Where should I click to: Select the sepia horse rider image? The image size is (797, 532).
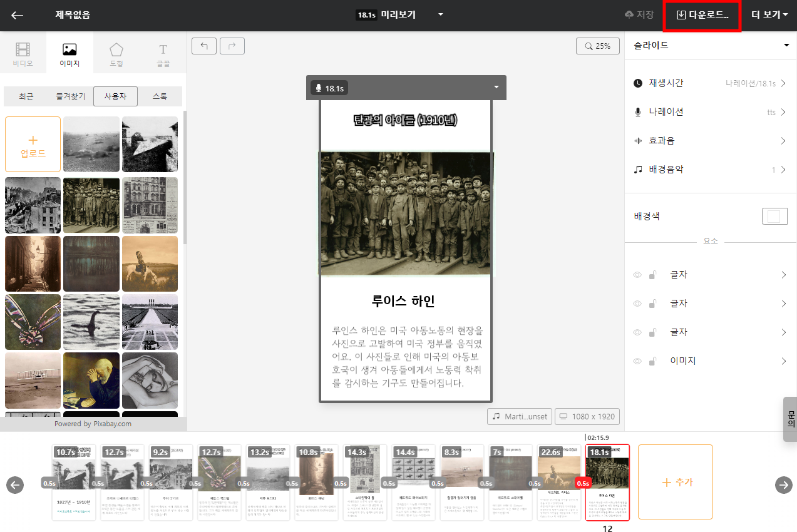(x=150, y=263)
